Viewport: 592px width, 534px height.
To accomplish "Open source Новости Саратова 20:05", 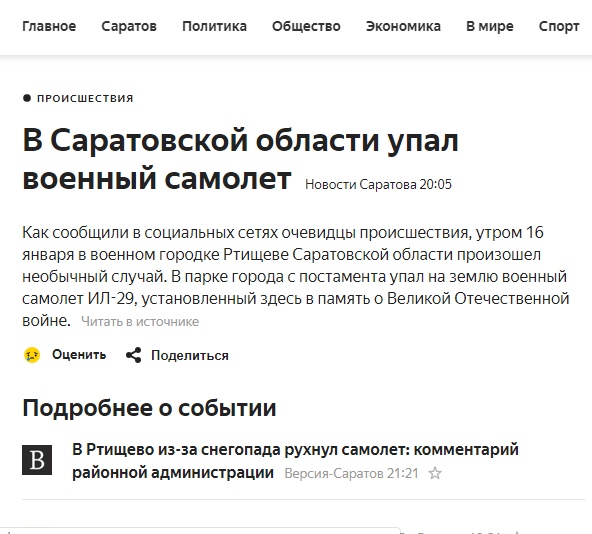I will pyautogui.click(x=378, y=184).
